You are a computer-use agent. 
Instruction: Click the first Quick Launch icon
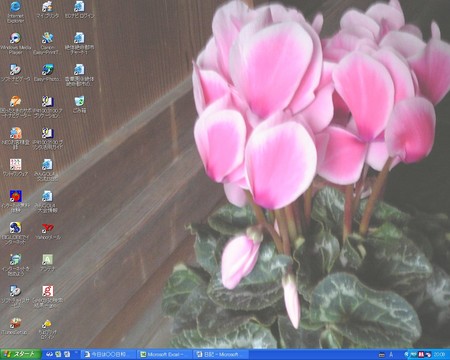click(49, 354)
